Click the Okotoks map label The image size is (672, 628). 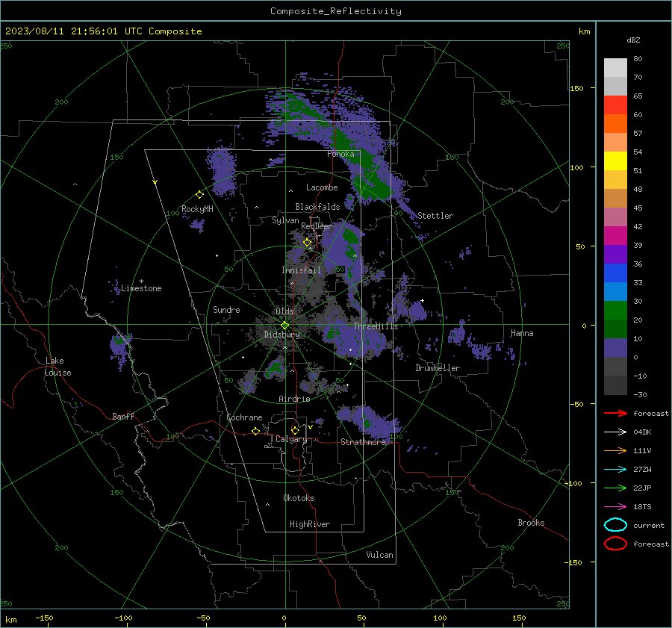(299, 497)
